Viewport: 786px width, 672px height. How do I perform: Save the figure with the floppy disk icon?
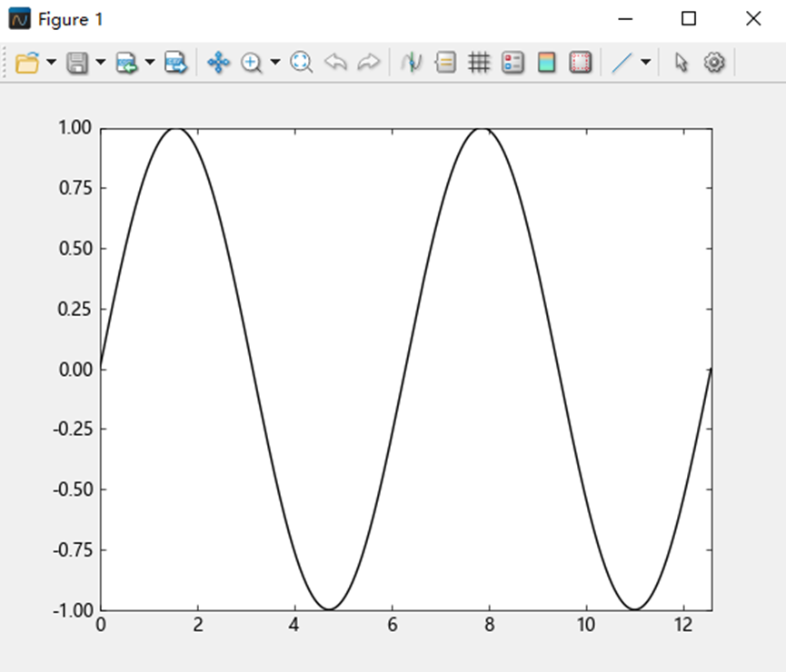(x=77, y=63)
